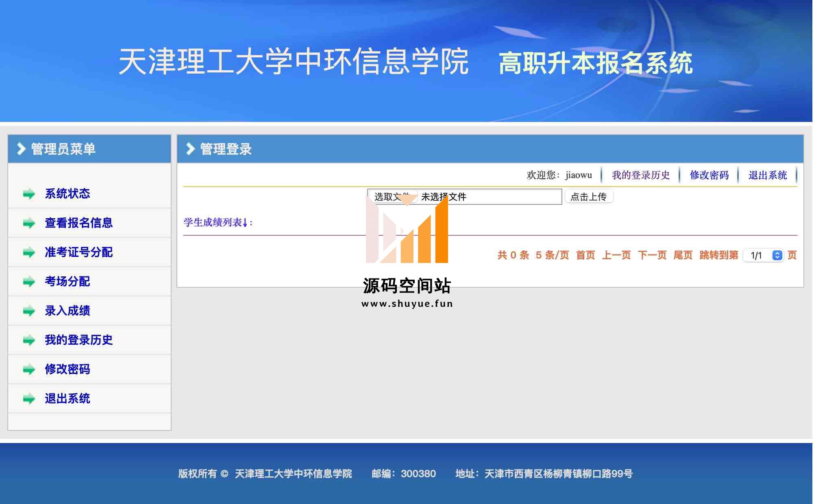Click the 学生成绩列表 label
Viewport: 814px width, 504px height.
coord(218,222)
